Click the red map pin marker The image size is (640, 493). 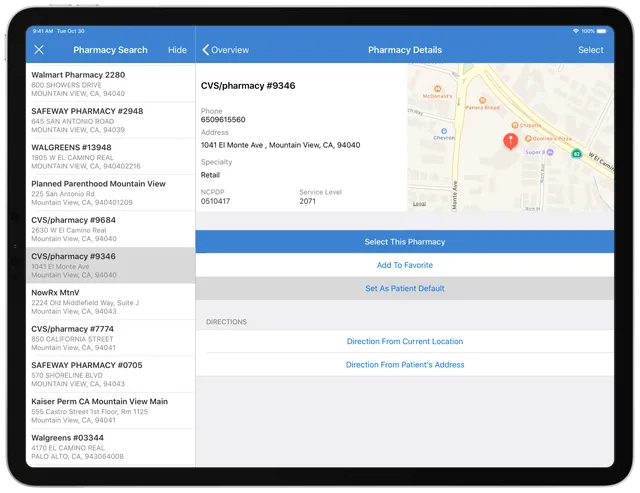(x=510, y=141)
